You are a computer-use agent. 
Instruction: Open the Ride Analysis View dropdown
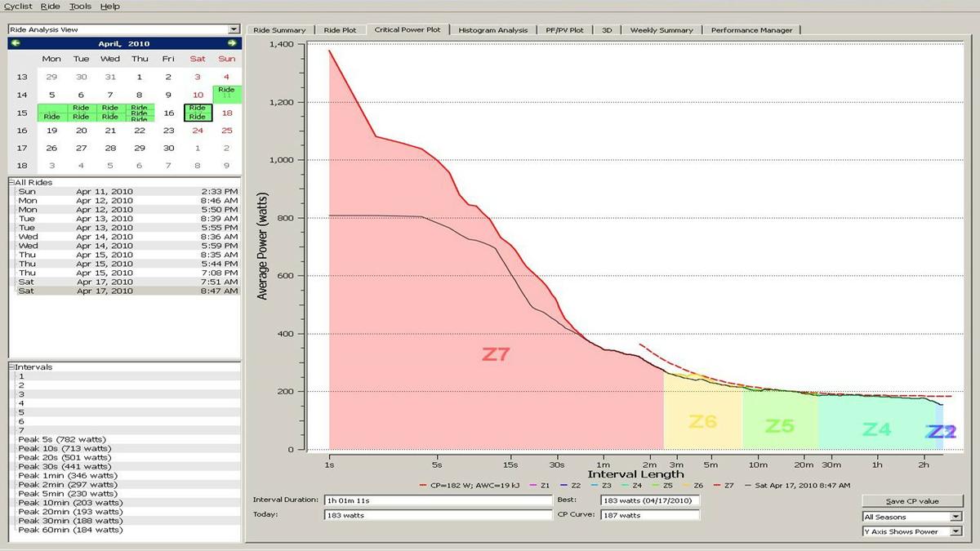(234, 29)
